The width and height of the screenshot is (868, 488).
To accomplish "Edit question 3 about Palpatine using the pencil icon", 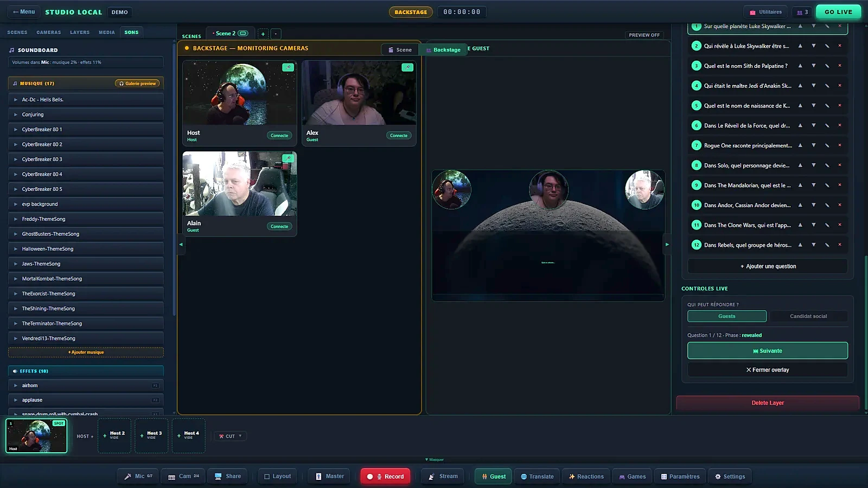I will 827,66.
